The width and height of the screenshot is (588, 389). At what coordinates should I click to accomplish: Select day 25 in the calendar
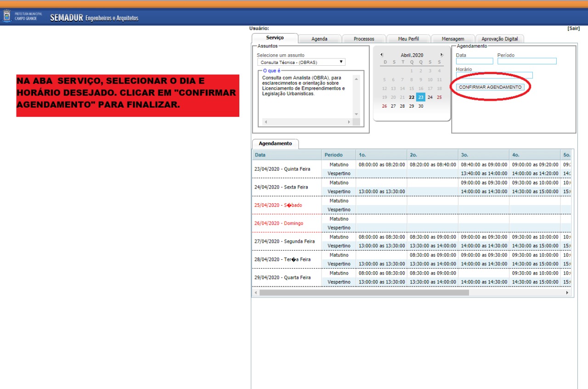[439, 97]
